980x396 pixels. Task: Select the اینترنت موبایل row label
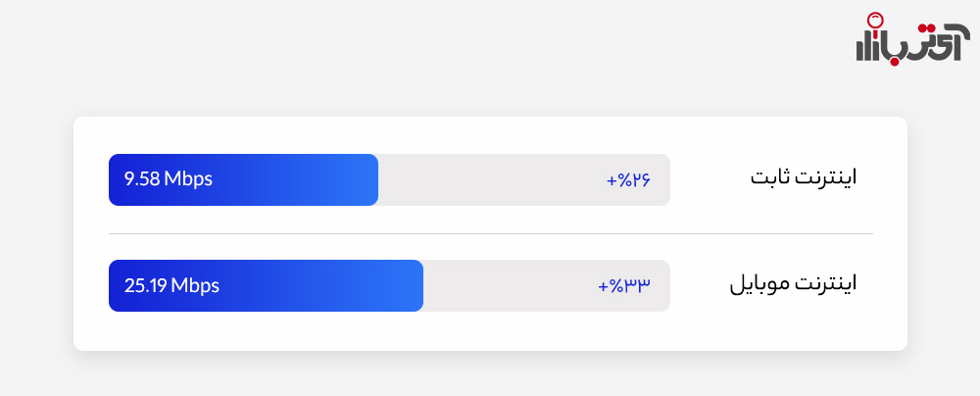(x=793, y=283)
